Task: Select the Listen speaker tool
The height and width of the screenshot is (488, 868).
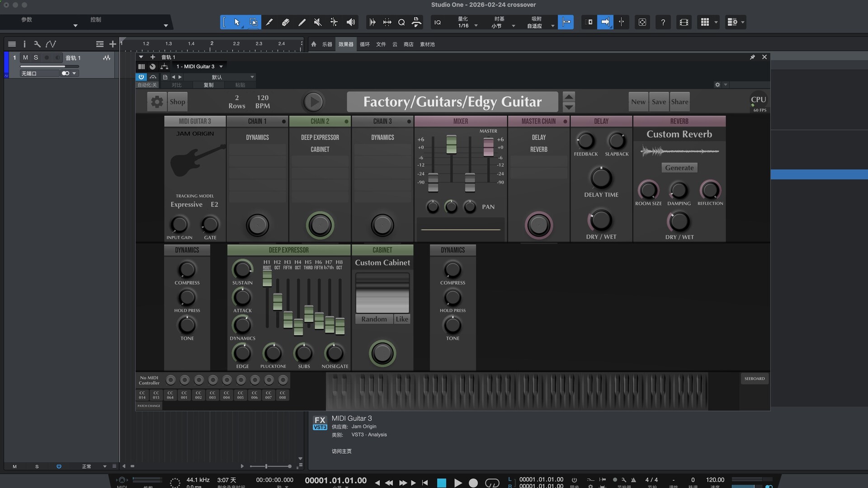Action: pyautogui.click(x=350, y=22)
